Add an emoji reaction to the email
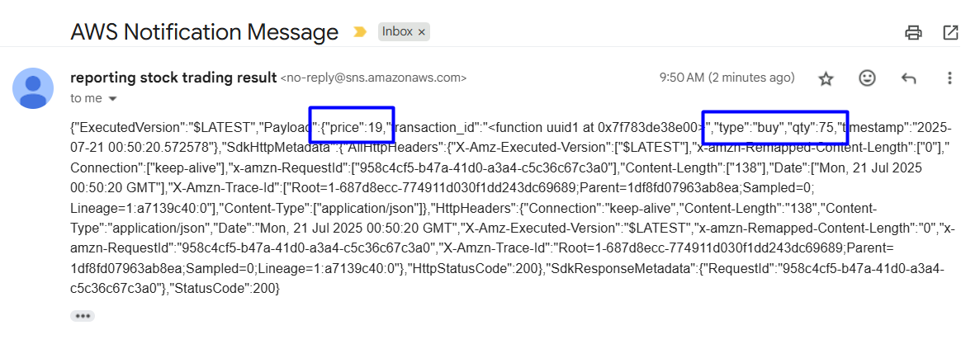The height and width of the screenshot is (363, 980). [867, 78]
